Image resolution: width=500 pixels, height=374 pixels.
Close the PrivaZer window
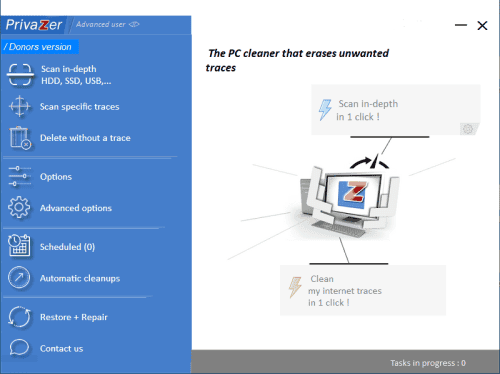click(x=482, y=25)
